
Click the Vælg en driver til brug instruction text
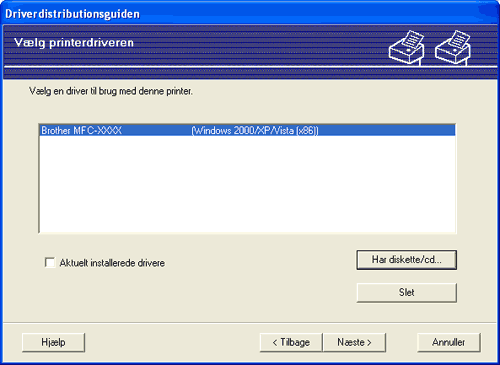(111, 91)
